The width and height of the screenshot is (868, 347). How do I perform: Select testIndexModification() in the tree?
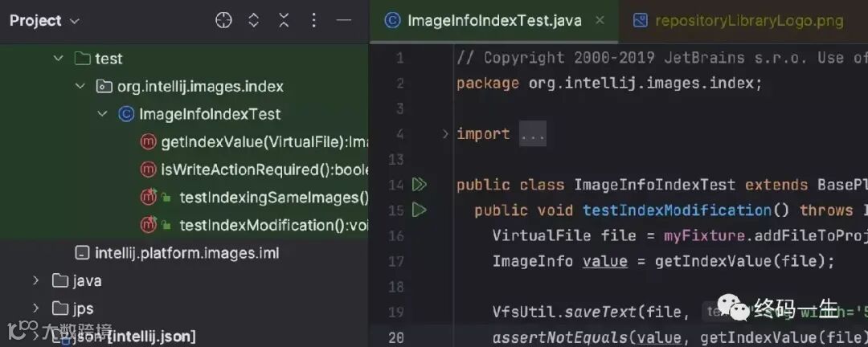click(274, 225)
